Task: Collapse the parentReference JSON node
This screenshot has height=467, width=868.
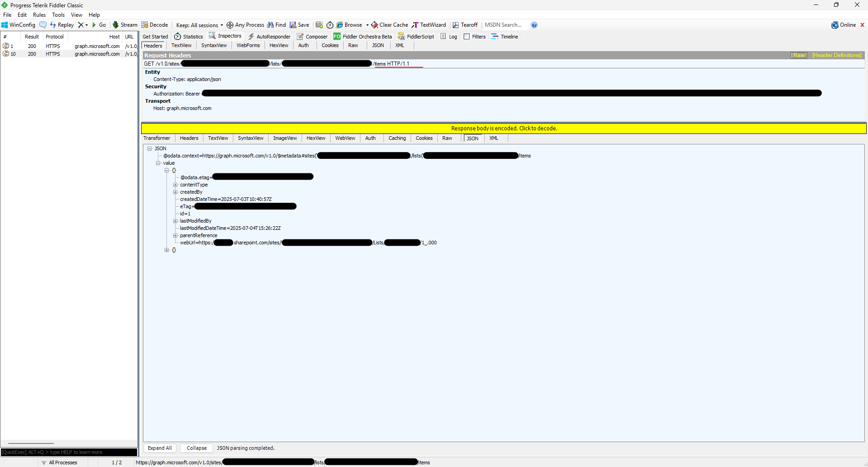Action: (x=175, y=235)
